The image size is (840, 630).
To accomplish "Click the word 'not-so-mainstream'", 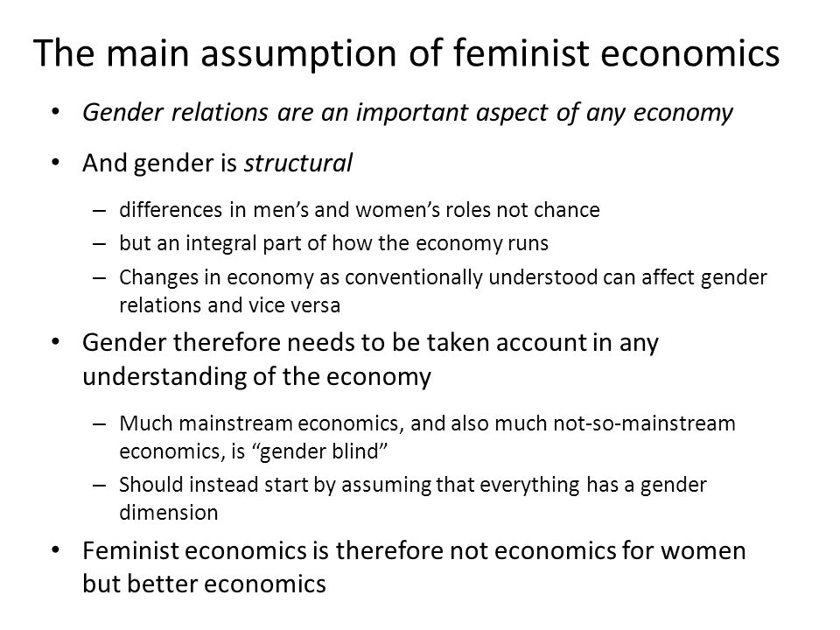I will (645, 423).
